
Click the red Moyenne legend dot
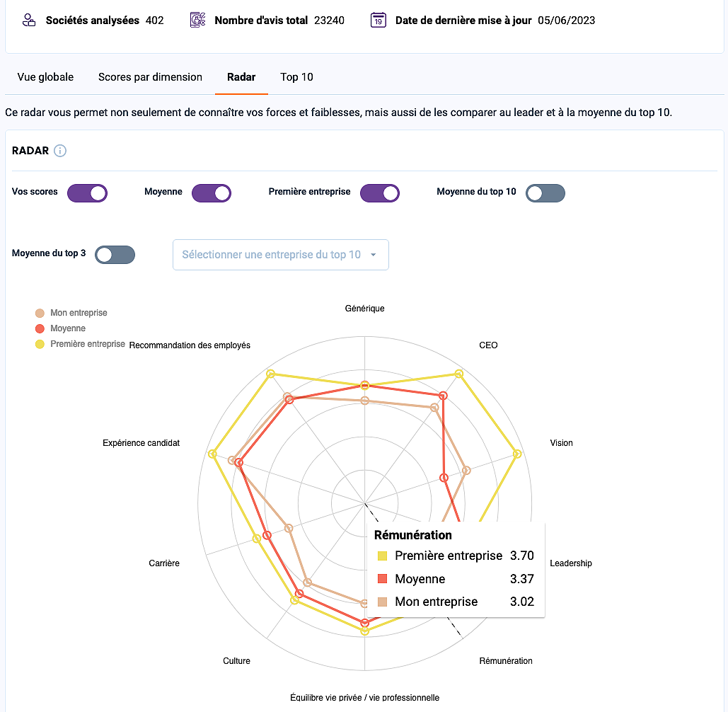coord(40,329)
